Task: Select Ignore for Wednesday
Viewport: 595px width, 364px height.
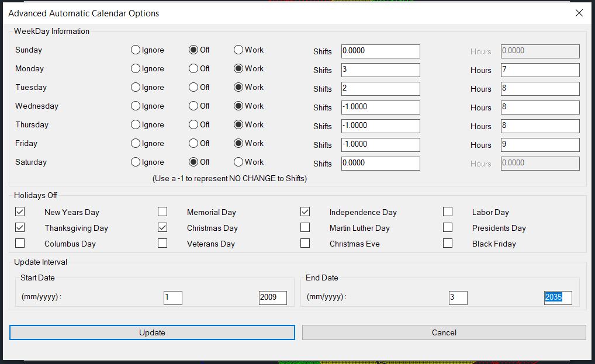Action: (135, 106)
